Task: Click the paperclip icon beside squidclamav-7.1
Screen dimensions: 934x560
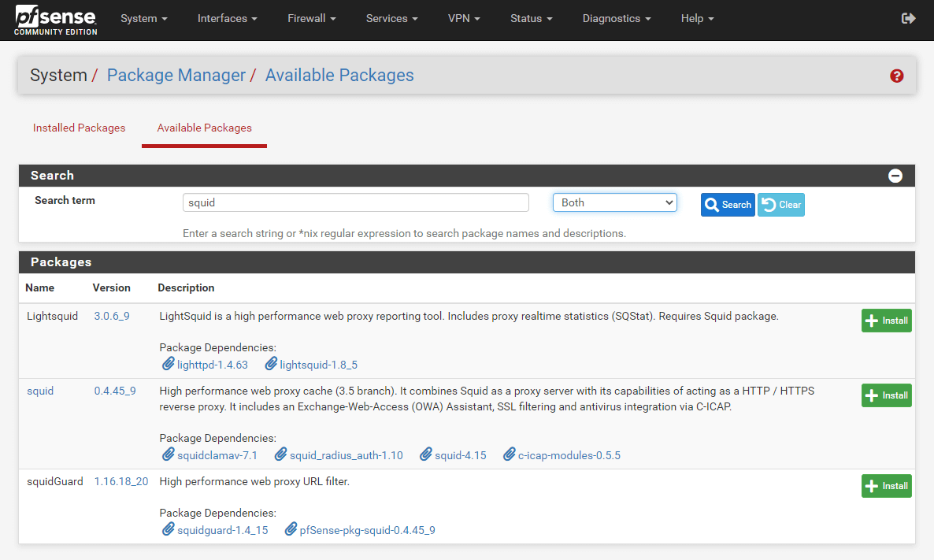Action: click(x=168, y=454)
